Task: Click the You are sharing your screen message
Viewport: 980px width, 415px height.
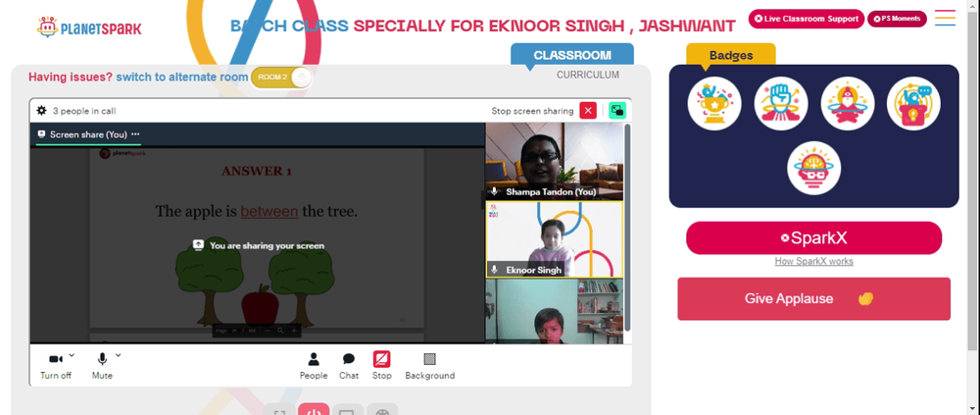Action: tap(267, 245)
